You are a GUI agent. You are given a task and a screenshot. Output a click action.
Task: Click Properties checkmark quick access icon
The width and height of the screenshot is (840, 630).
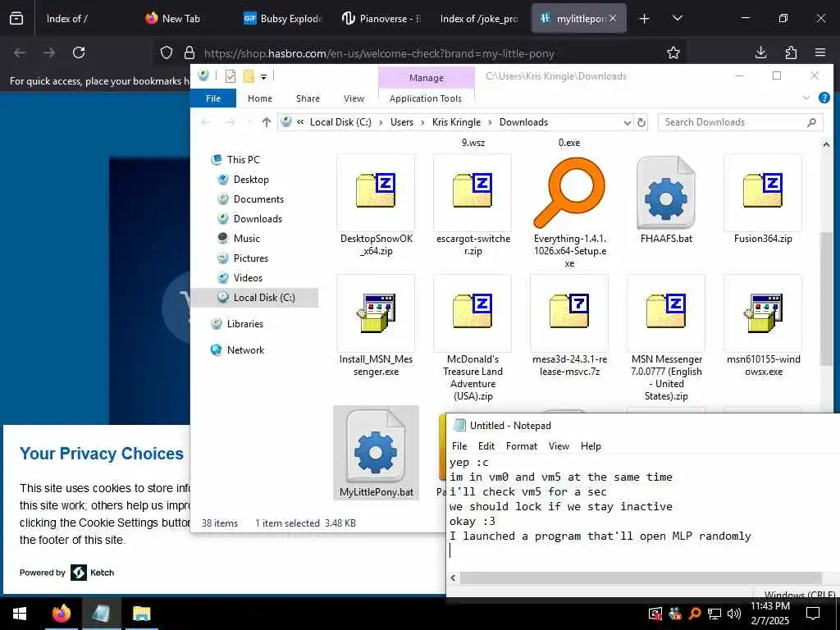pos(231,76)
